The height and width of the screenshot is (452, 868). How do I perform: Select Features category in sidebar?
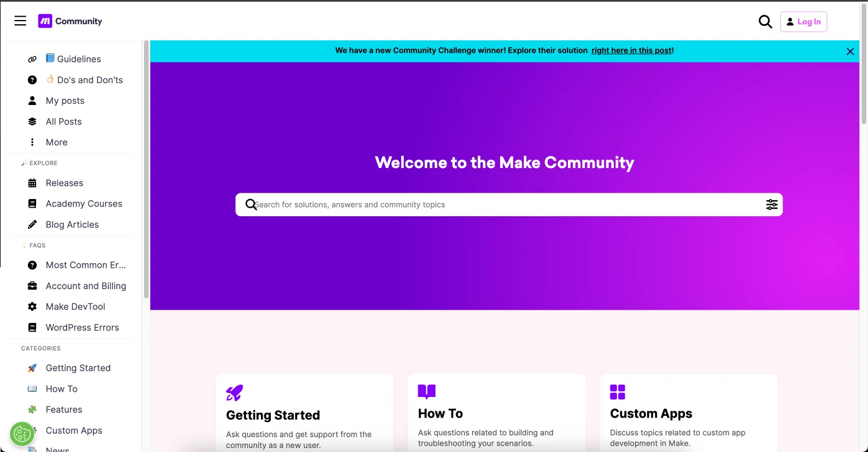64,410
